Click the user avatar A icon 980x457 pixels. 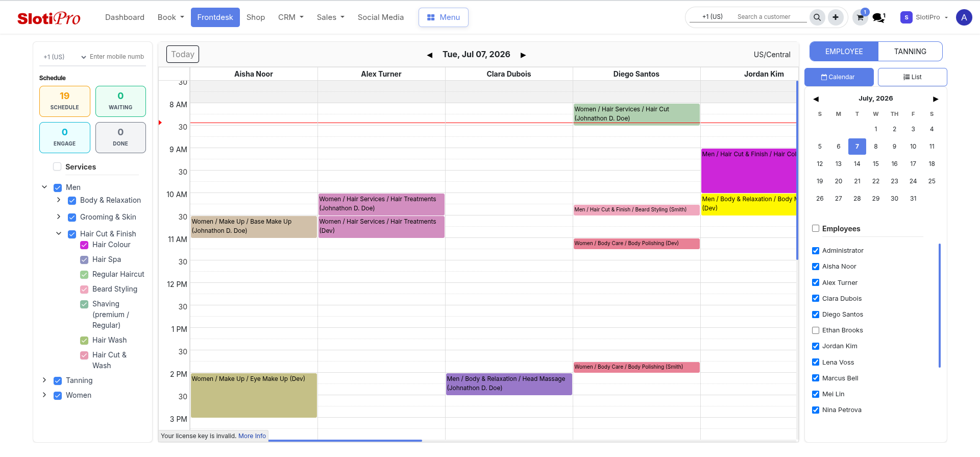[x=964, y=17]
